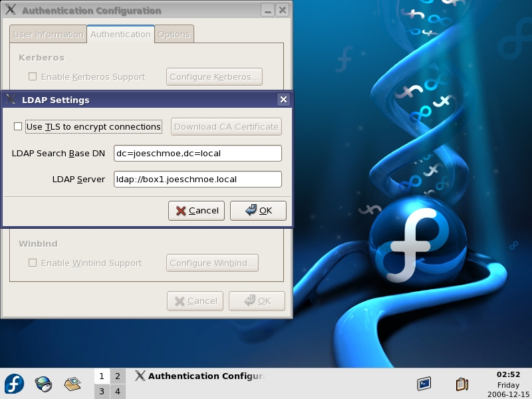Open the terminal tray icon
The image size is (532, 399).
[424, 384]
